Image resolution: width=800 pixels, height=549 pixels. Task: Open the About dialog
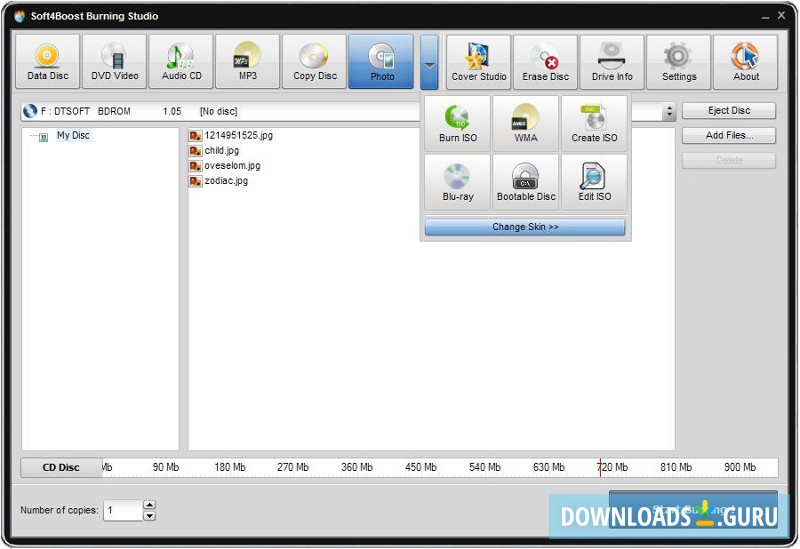(746, 62)
